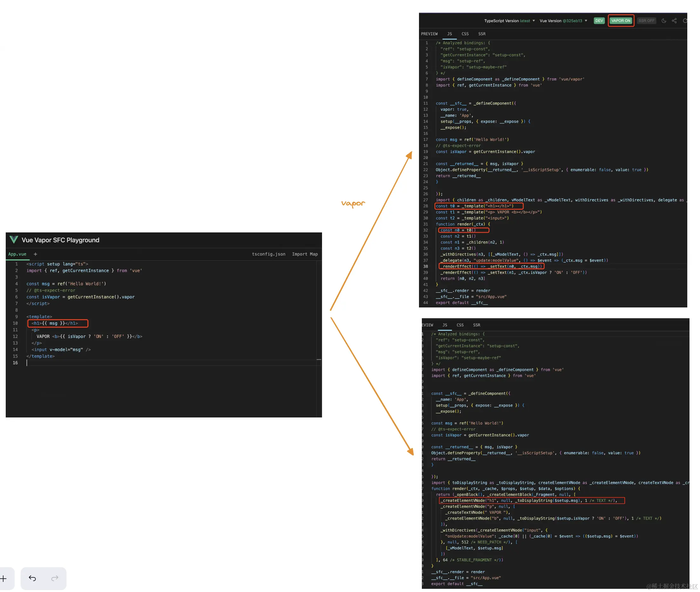Image resolution: width=700 pixels, height=592 pixels.
Task: Click the <h1>{{ msg }}</h1> template line
Action: tap(55, 323)
